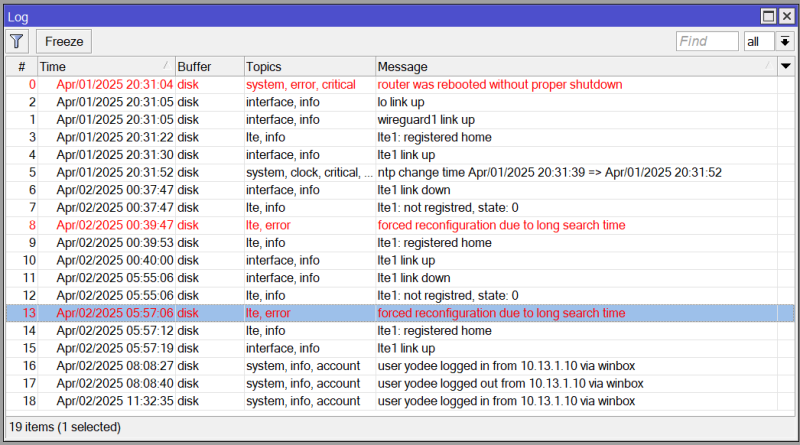
Task: Click timestamp Apr/02/2025 00:39:53
Action: [x=115, y=243]
